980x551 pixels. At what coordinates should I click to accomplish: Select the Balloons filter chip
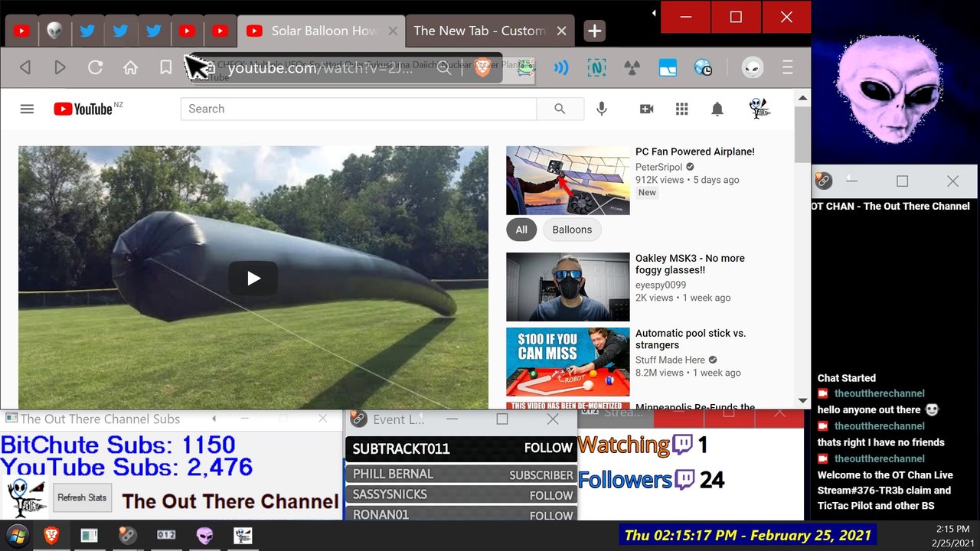point(572,230)
